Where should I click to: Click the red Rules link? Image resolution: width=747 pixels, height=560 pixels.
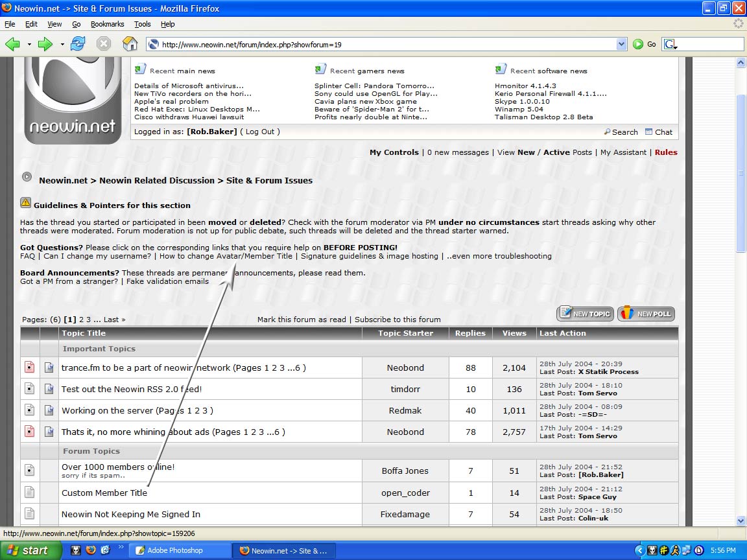(666, 152)
